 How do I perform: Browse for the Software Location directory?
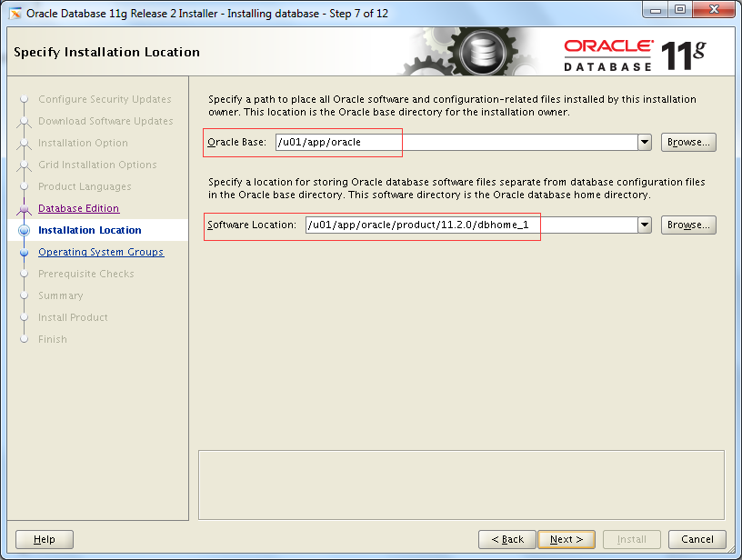tap(688, 225)
